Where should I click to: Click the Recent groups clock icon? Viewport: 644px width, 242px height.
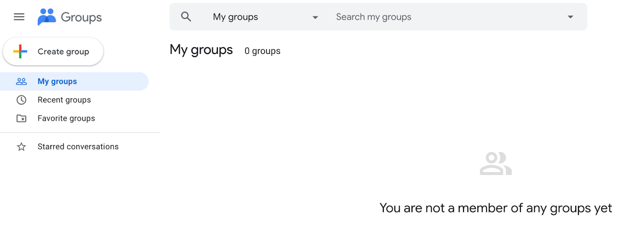(21, 100)
